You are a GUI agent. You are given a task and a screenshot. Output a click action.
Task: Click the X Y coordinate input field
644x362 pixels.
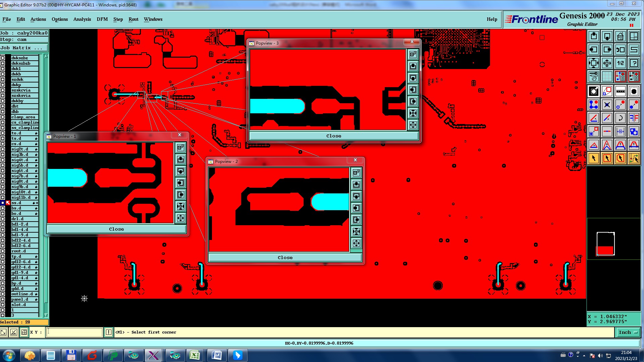[74, 332]
